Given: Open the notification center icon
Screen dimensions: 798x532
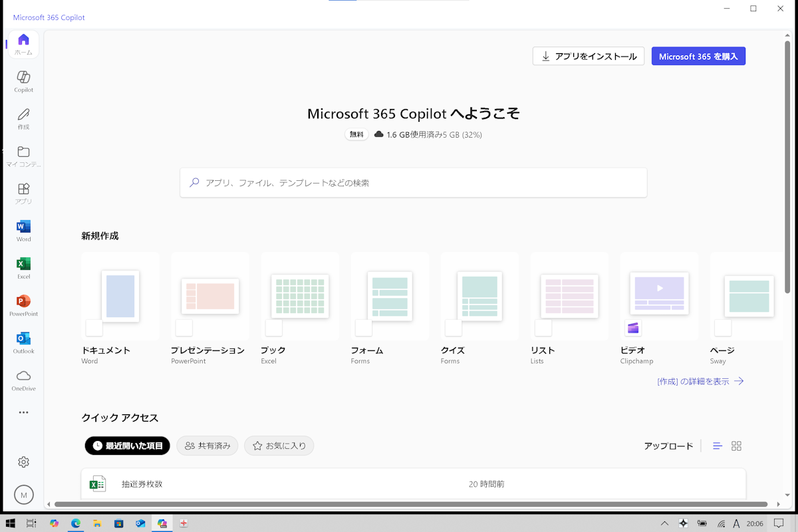Looking at the screenshot, I should coord(779,523).
